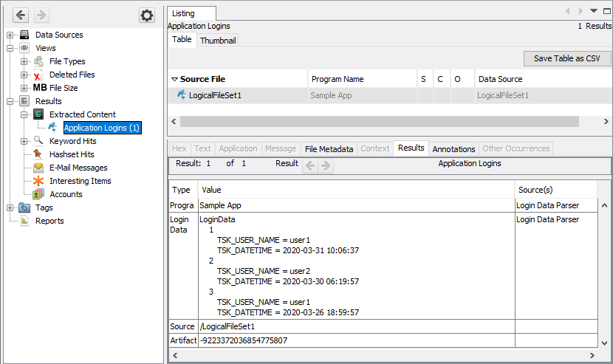Click the back arrow navigation button
Screen dimensions: 613x364
coord(21,16)
